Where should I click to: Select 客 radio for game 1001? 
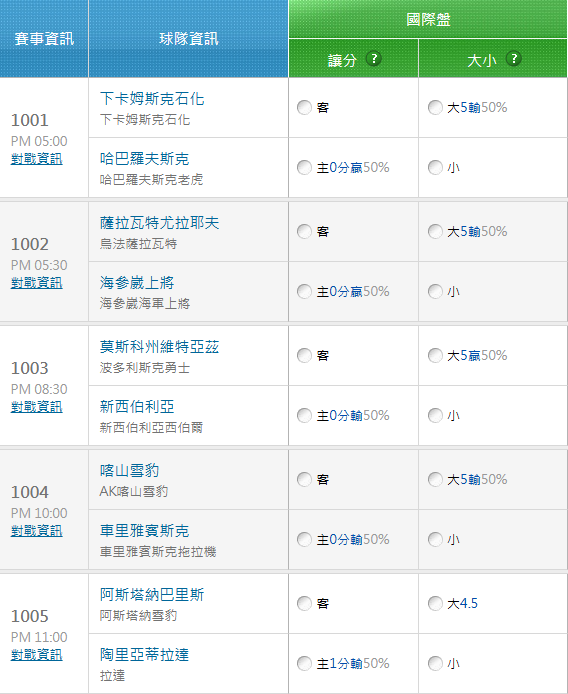coord(304,108)
